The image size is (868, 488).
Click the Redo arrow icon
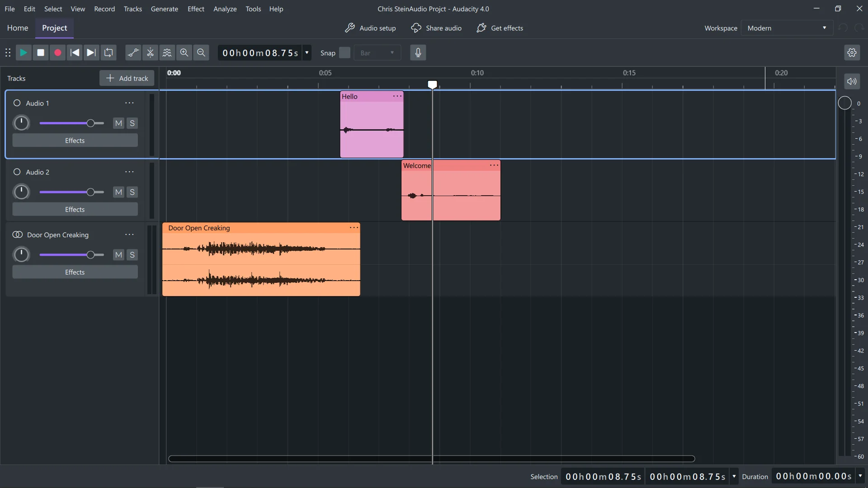point(859,28)
